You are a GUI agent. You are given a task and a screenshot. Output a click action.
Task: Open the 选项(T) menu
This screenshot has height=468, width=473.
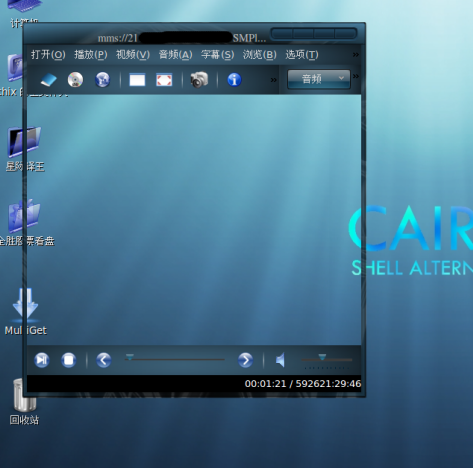click(302, 54)
